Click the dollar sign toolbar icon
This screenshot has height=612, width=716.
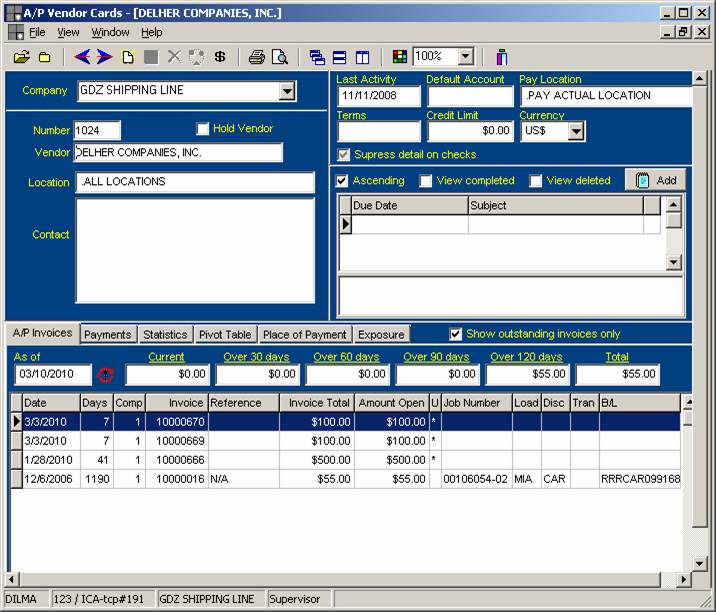(x=220, y=57)
